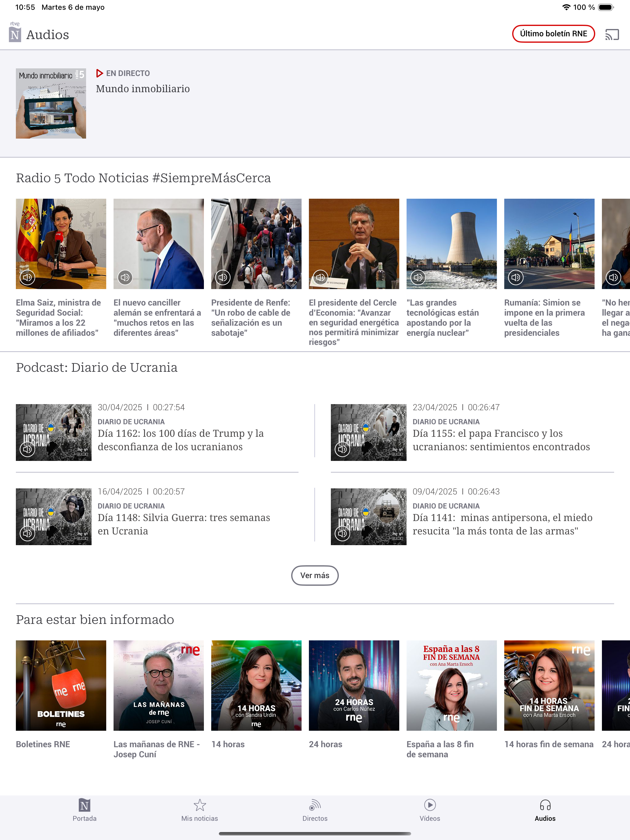Screen dimensions: 630x840
Task: Open 14 Horas Fin de Semana cover
Action: click(x=549, y=686)
